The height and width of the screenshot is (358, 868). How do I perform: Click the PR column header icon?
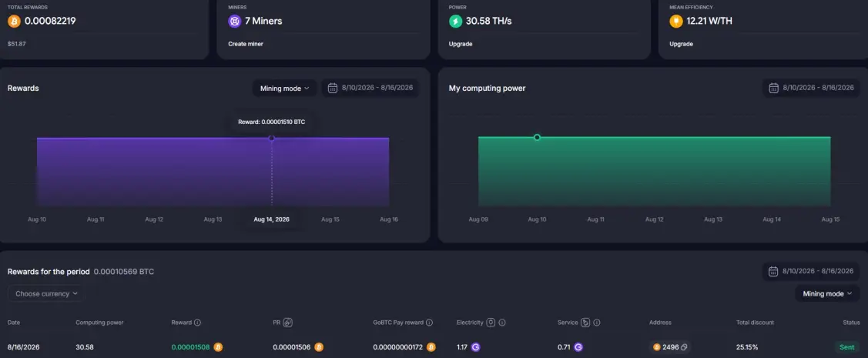point(288,323)
